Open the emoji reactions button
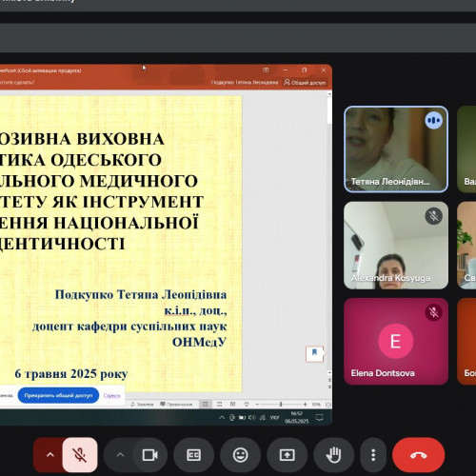Image resolution: width=476 pixels, height=476 pixels. (240, 455)
